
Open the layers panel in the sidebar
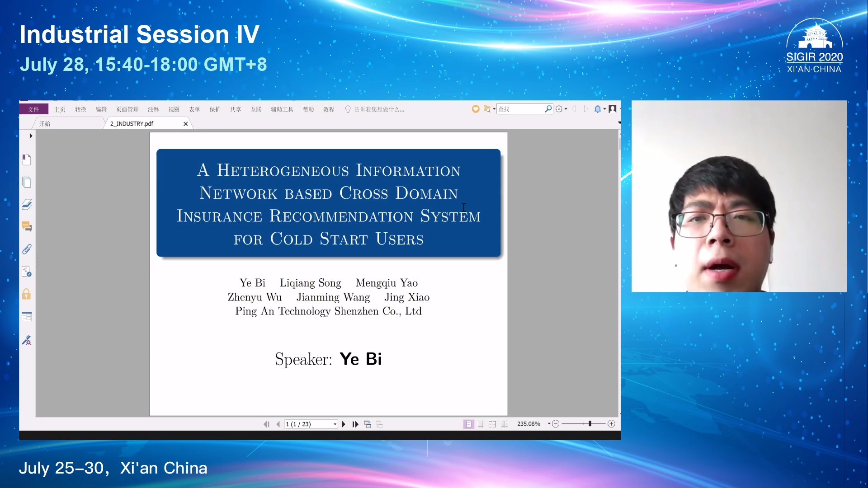[x=27, y=204]
